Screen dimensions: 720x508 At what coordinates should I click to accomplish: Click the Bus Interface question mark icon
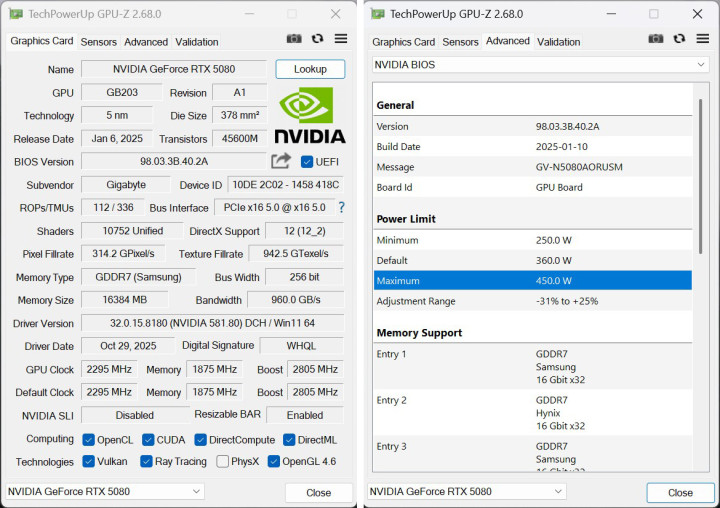[x=341, y=207]
